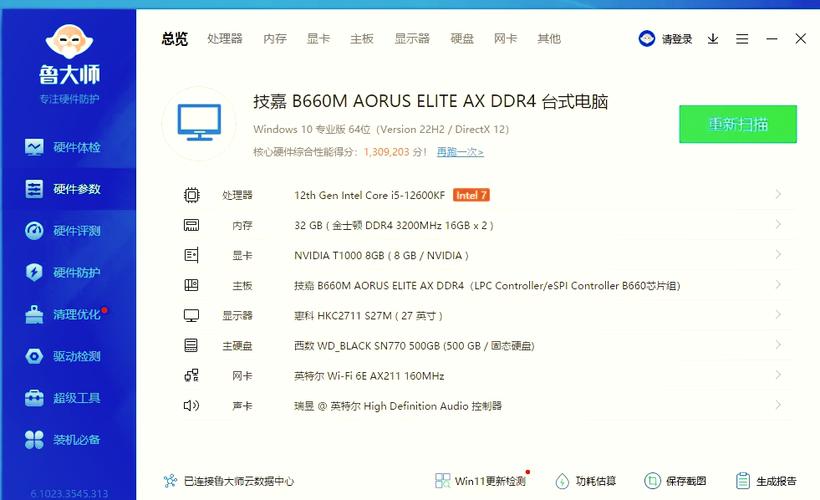The height and width of the screenshot is (500, 820).
Task: Click the memory icon in 内存 row
Action: tap(191, 225)
